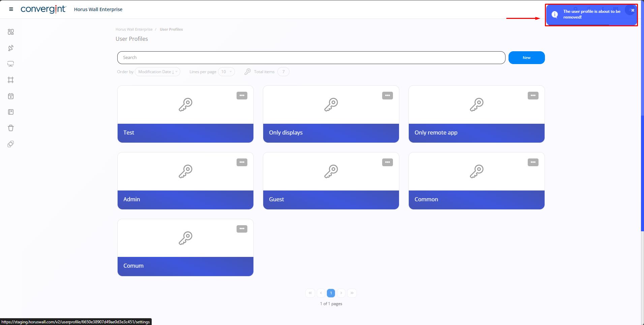
Task: Select the satellite dish icon in sidebar
Action: coord(11,48)
